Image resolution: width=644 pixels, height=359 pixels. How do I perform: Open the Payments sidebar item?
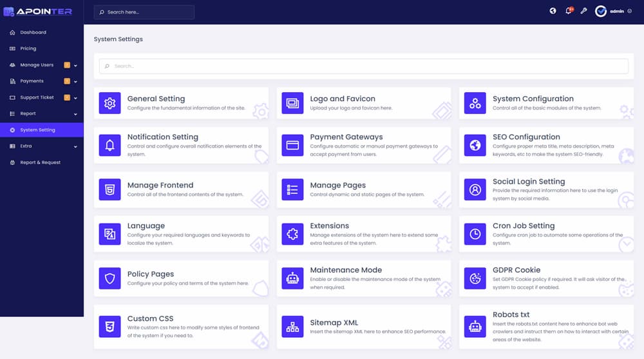pos(41,81)
